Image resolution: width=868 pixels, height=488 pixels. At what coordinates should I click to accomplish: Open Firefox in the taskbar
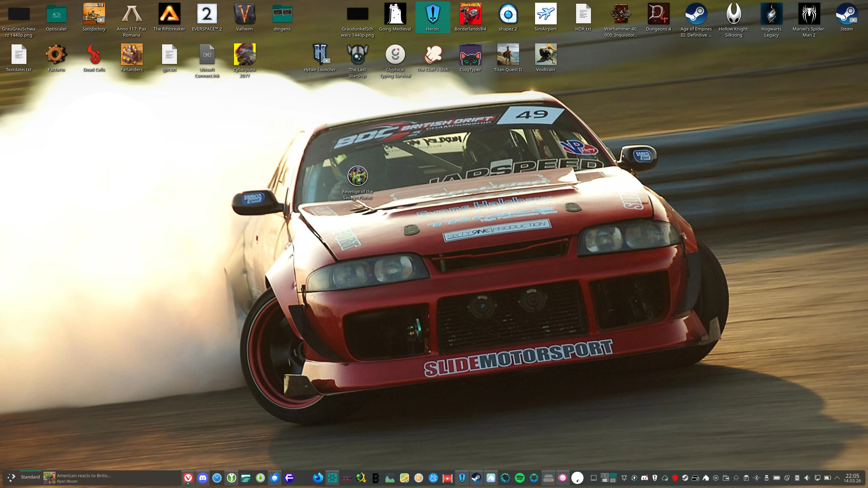(x=318, y=478)
